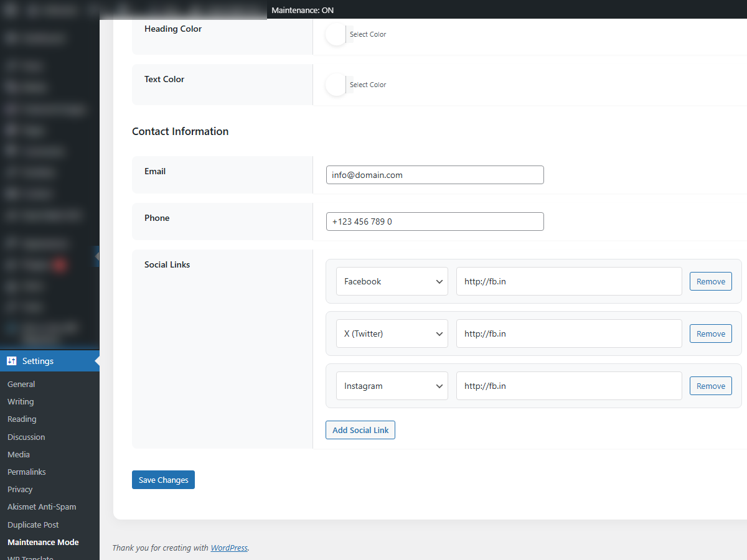
Task: Follow the WordPress footer link
Action: click(229, 548)
